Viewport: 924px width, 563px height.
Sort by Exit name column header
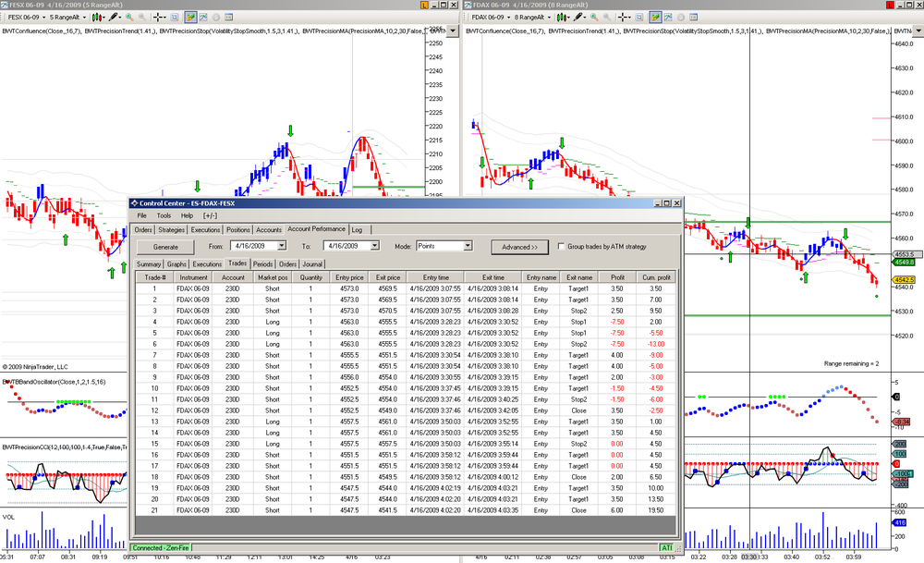pyautogui.click(x=578, y=277)
